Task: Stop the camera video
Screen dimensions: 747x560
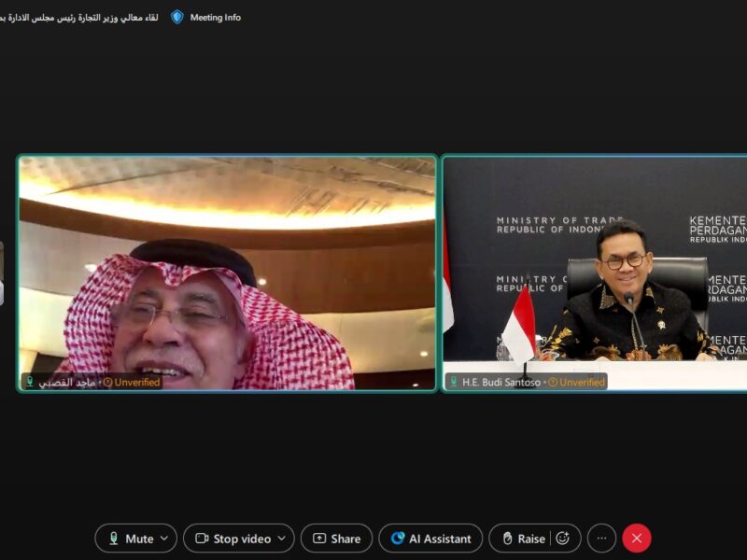Action: 233,539
